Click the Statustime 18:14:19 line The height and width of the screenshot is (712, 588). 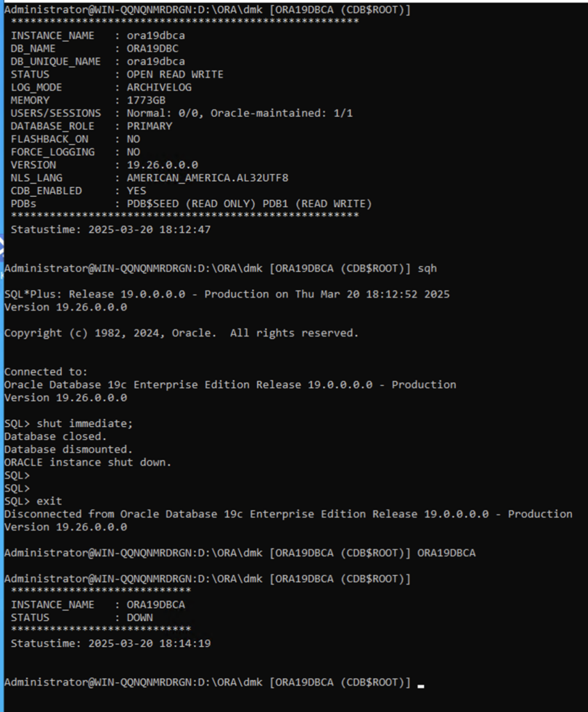[111, 643]
